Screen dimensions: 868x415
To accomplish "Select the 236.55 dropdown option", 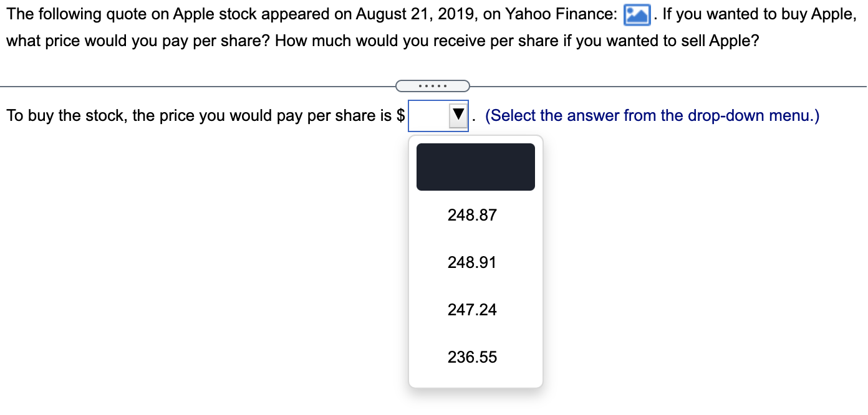I will pyautogui.click(x=472, y=357).
